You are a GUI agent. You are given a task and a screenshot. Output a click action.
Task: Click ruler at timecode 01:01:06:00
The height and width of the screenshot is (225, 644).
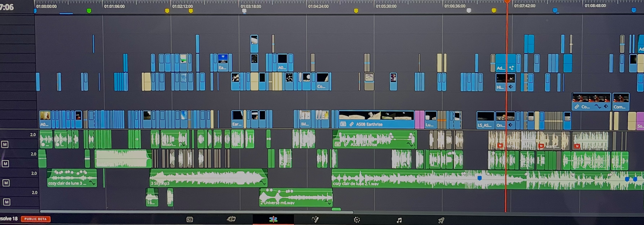click(x=114, y=6)
